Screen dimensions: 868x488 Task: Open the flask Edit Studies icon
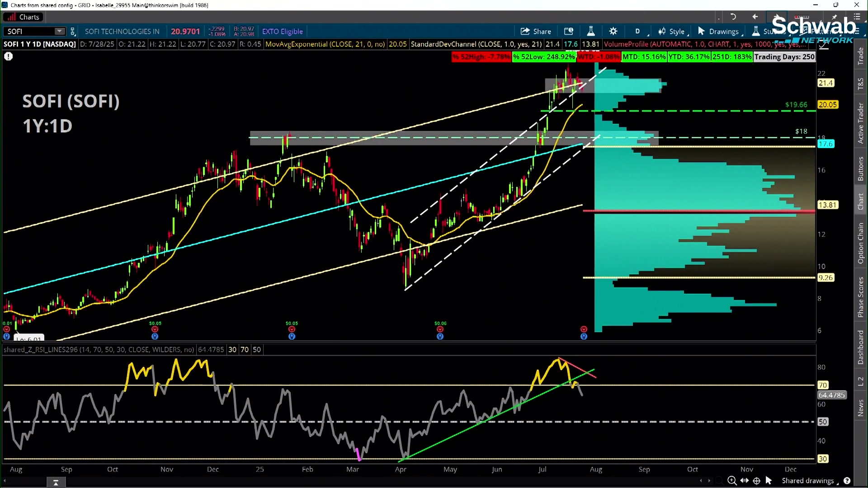[591, 31]
